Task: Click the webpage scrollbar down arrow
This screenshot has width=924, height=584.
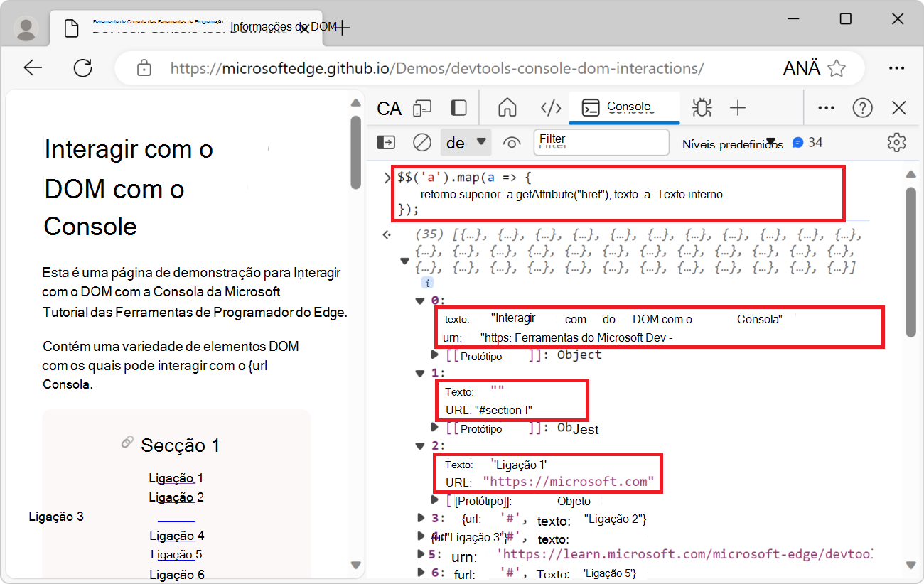Action: click(355, 565)
